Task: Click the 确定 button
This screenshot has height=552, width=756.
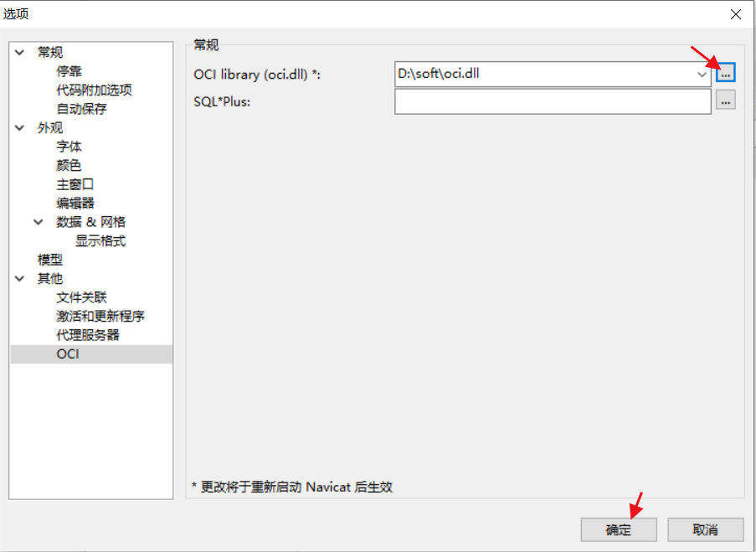Action: coord(619,530)
